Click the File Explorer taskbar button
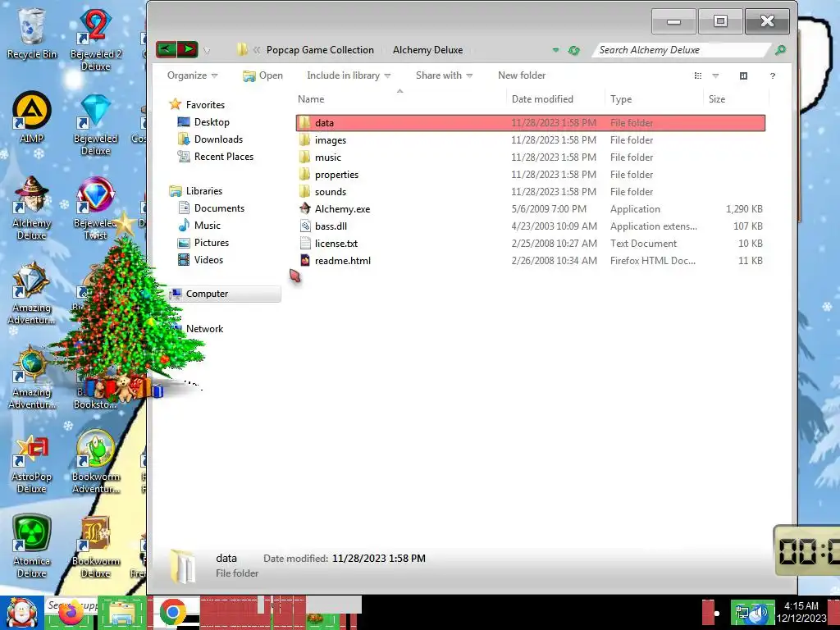 [122, 614]
